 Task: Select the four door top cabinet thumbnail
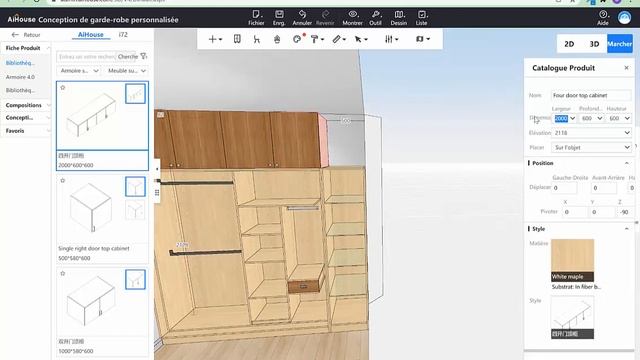[x=91, y=115]
